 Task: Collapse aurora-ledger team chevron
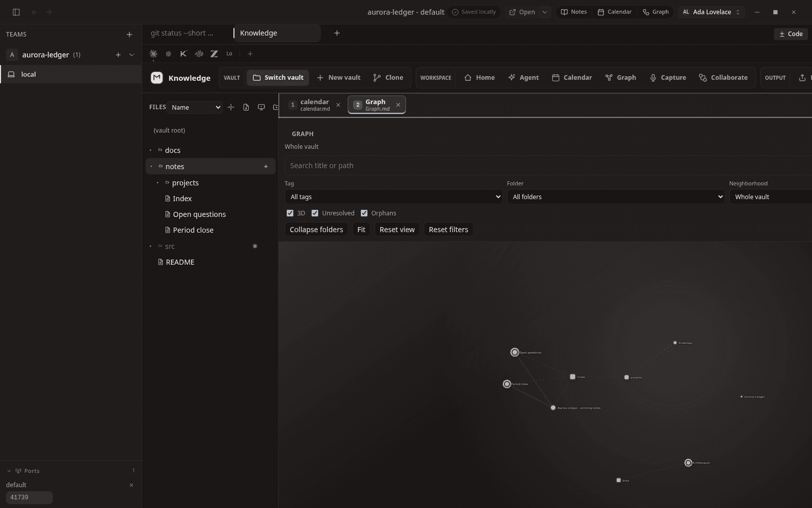(x=132, y=55)
